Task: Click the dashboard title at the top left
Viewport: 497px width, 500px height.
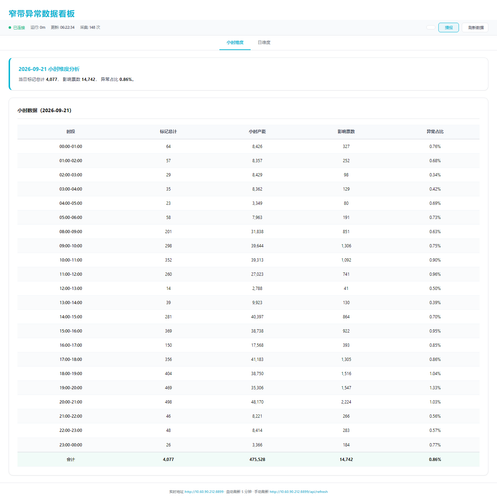Action: click(42, 14)
